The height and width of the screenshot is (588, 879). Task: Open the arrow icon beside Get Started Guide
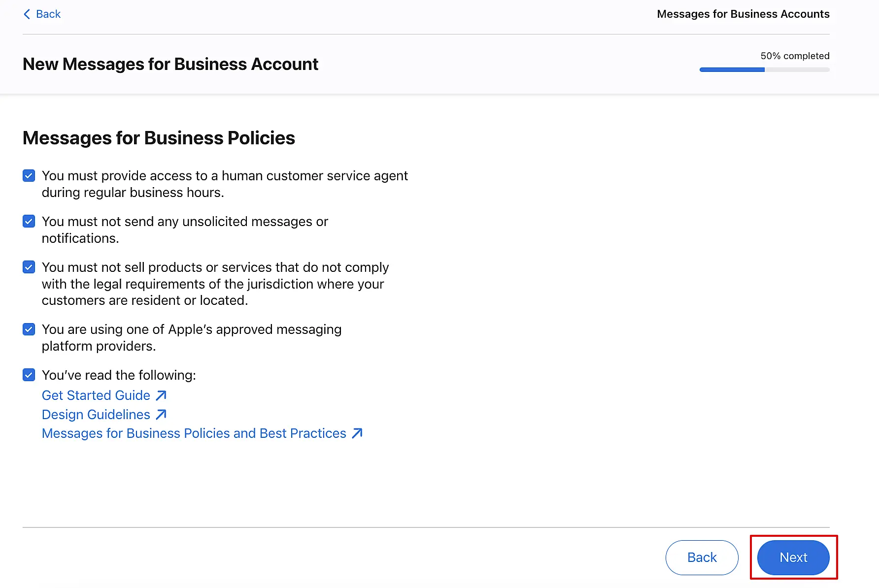pyautogui.click(x=161, y=395)
